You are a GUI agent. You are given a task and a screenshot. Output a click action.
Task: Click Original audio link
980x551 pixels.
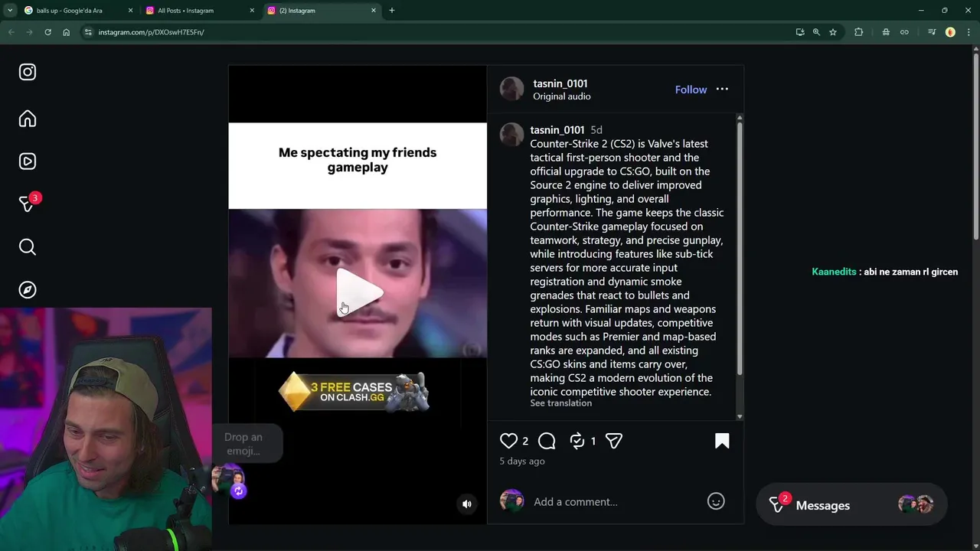click(562, 96)
